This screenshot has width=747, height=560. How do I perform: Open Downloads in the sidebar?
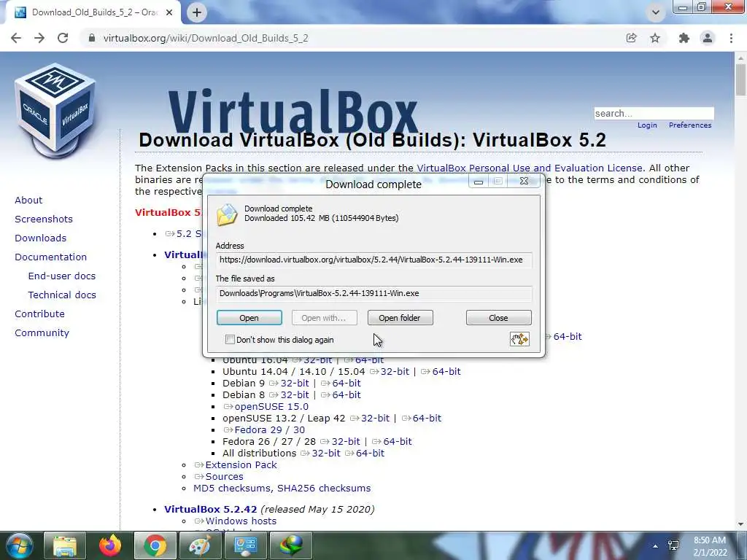41,238
